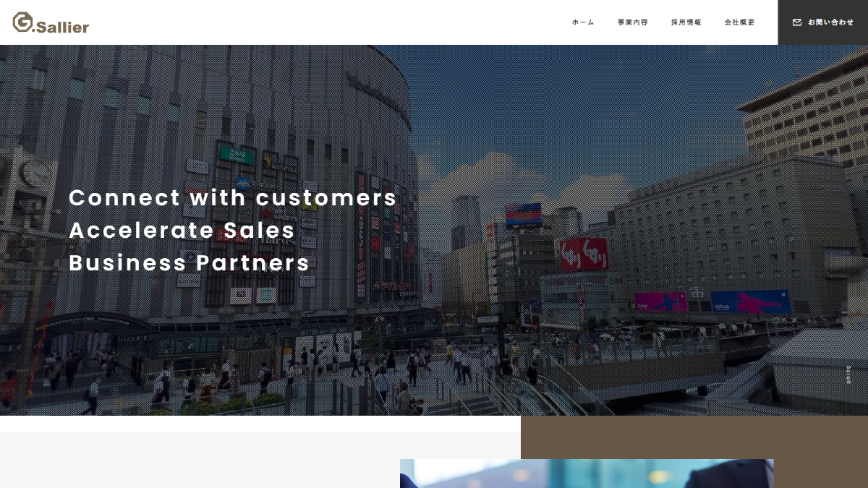Click the G hexagon logo icon
868x488 pixels.
tap(23, 22)
